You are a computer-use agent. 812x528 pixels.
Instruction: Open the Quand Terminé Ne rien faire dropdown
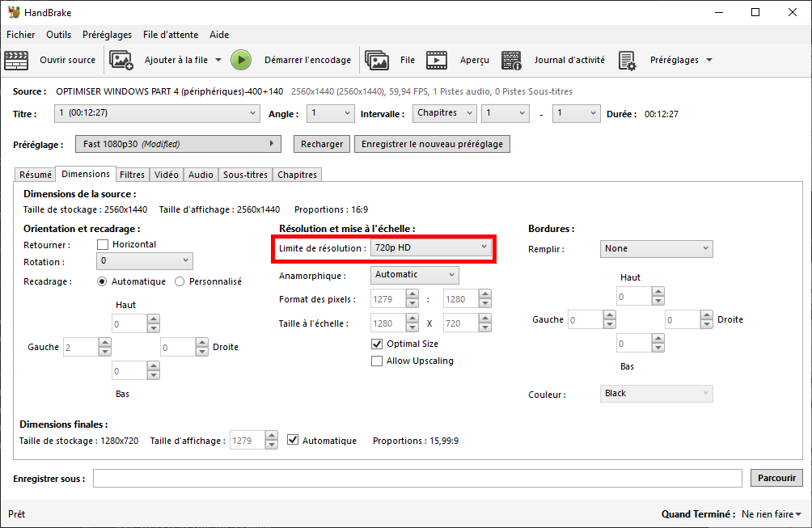[771, 514]
